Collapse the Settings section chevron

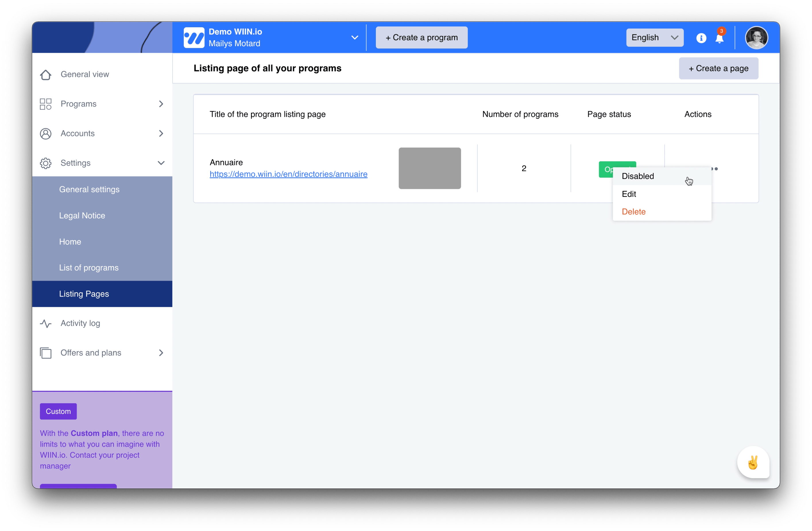(x=161, y=163)
